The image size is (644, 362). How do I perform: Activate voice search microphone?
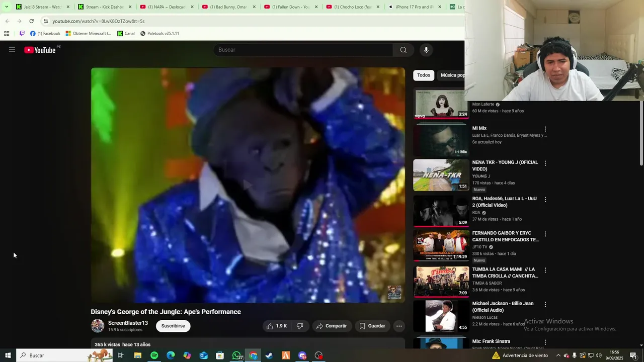pos(426,50)
